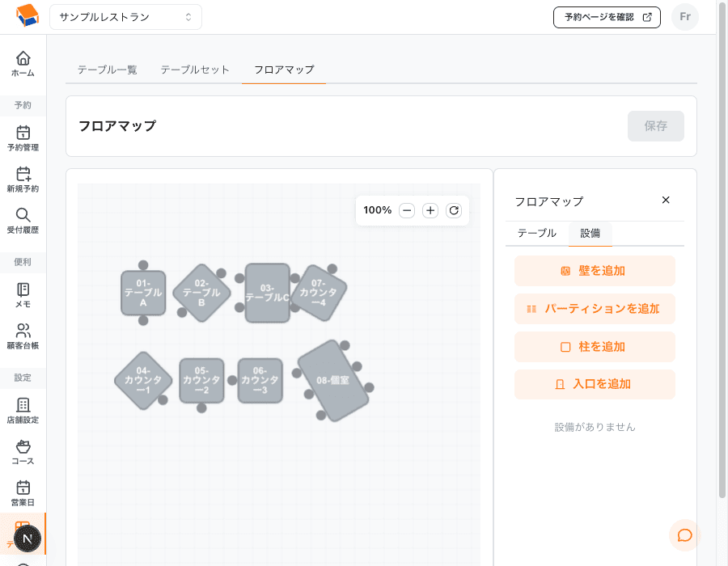Reset map zoom with the refresh icon
Image resolution: width=728 pixels, height=566 pixels.
coord(454,210)
